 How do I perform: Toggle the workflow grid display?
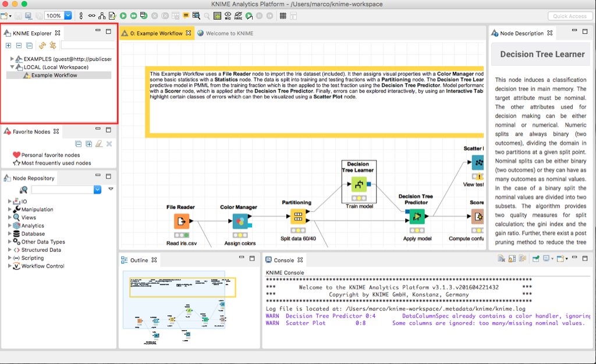[283, 16]
